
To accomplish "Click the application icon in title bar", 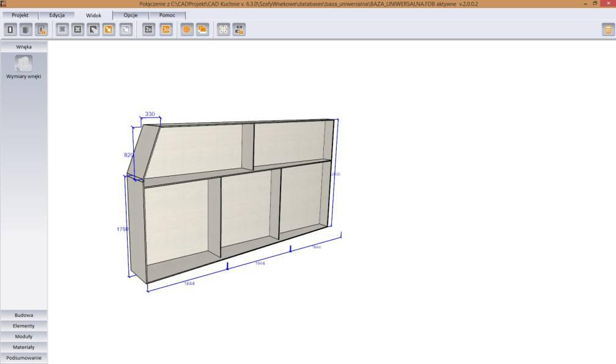I will pos(3,4).
